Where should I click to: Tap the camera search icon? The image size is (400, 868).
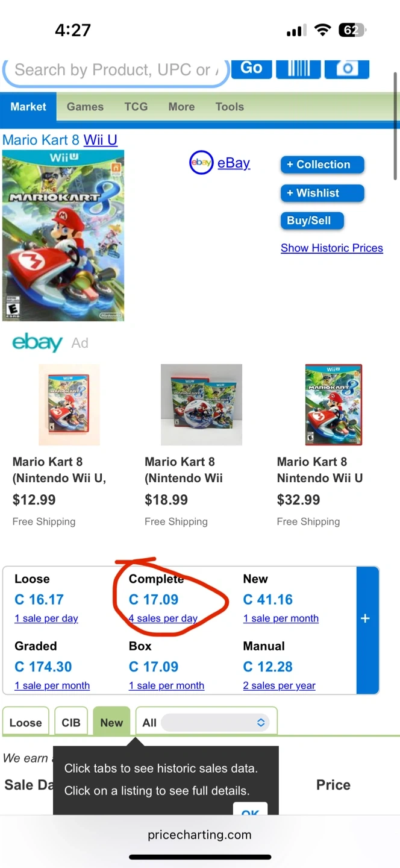pos(346,68)
